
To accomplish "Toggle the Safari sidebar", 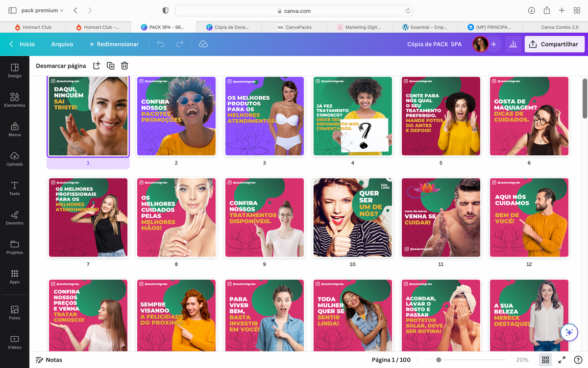I will pos(12,10).
